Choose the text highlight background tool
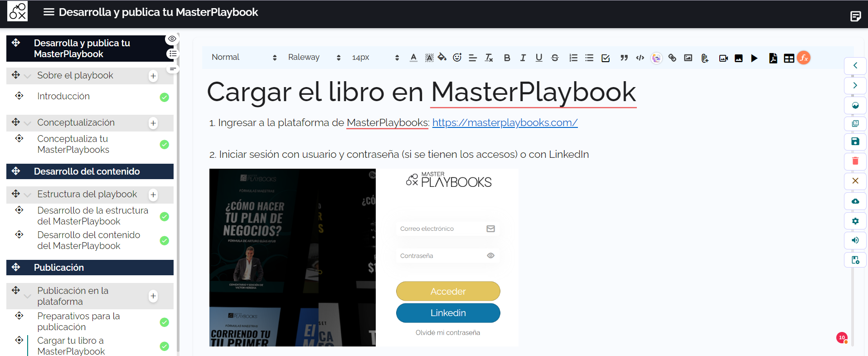 pos(429,58)
